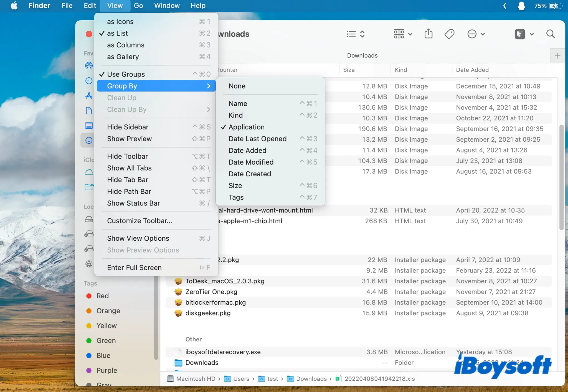Select Date Added grouping option

coord(247,151)
